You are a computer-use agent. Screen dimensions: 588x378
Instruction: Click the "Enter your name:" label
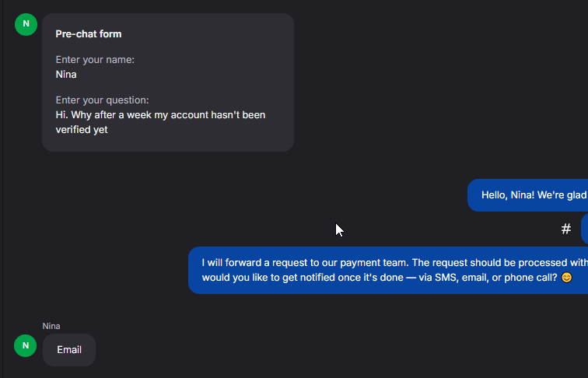click(95, 59)
